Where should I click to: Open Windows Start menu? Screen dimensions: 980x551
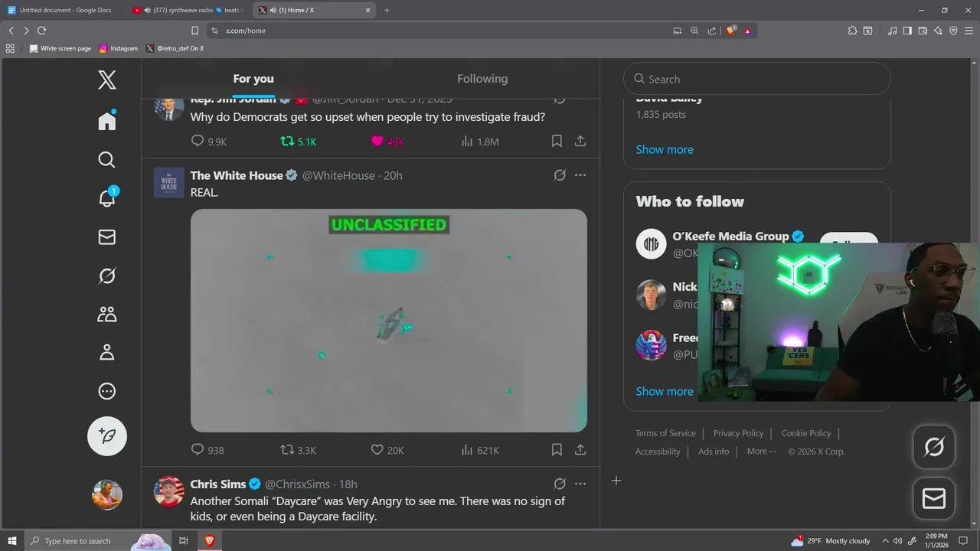point(11,541)
